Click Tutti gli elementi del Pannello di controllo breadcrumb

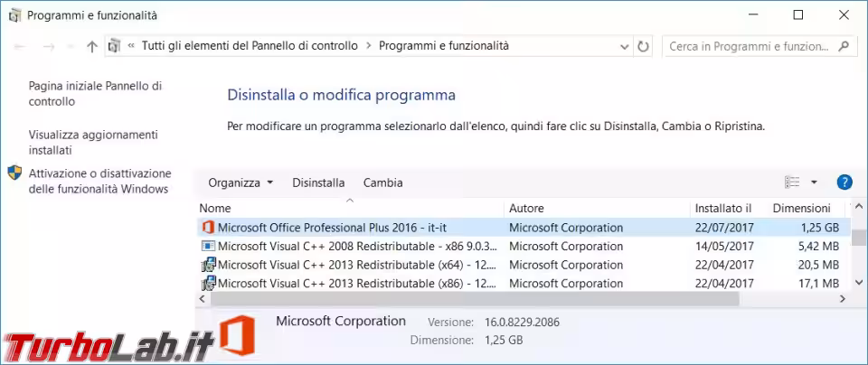coord(250,46)
